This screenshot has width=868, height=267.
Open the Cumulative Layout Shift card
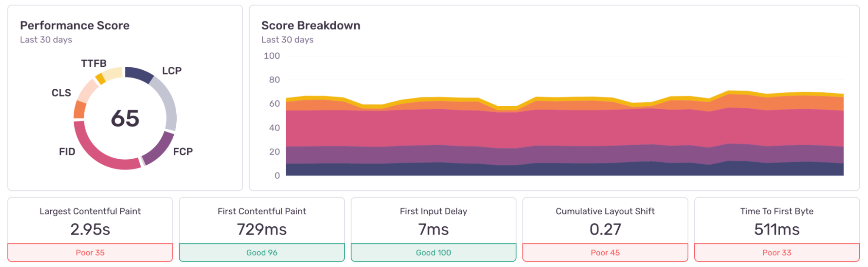click(x=605, y=221)
